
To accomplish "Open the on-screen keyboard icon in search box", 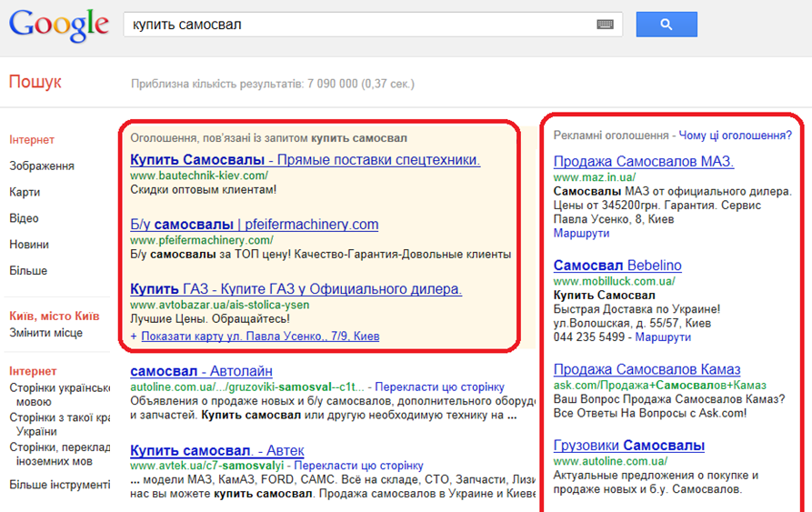I will click(605, 25).
